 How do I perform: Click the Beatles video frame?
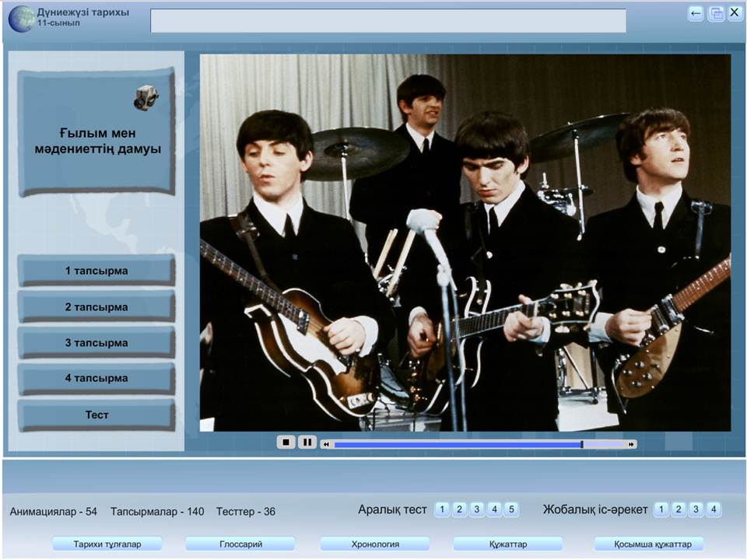tap(465, 243)
